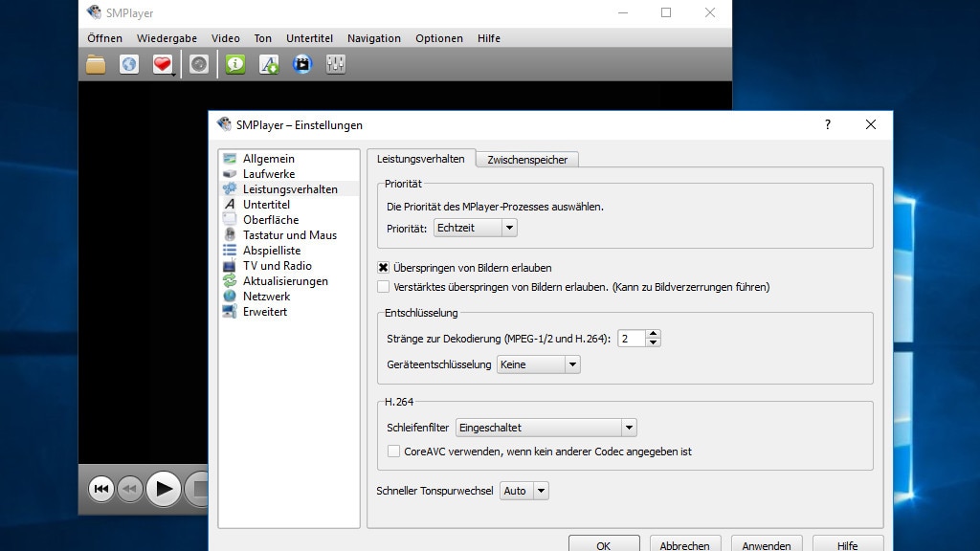Maximize the SMPlayer main window
This screenshot has width=980, height=551.
(x=666, y=12)
